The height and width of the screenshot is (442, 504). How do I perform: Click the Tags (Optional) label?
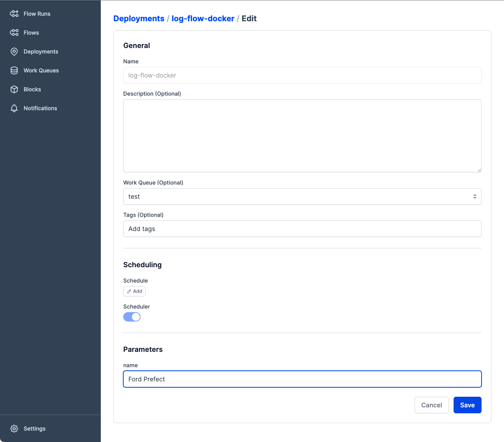[143, 215]
